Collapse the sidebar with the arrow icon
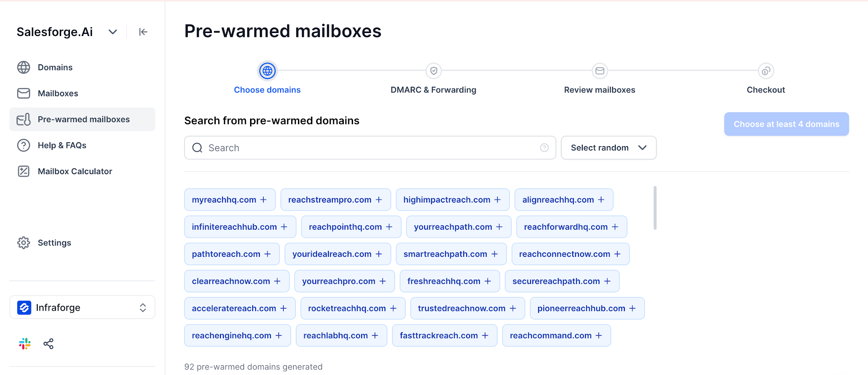Image resolution: width=868 pixels, height=375 pixels. coord(143,32)
